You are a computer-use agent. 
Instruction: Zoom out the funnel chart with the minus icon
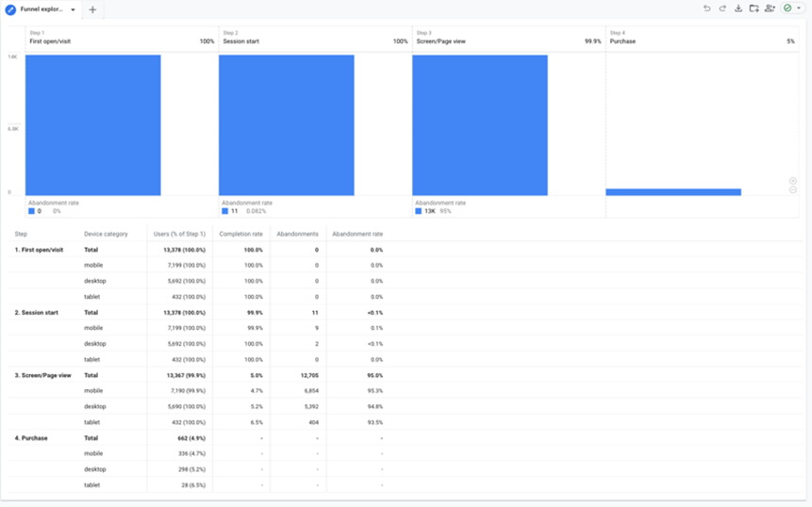click(x=793, y=189)
